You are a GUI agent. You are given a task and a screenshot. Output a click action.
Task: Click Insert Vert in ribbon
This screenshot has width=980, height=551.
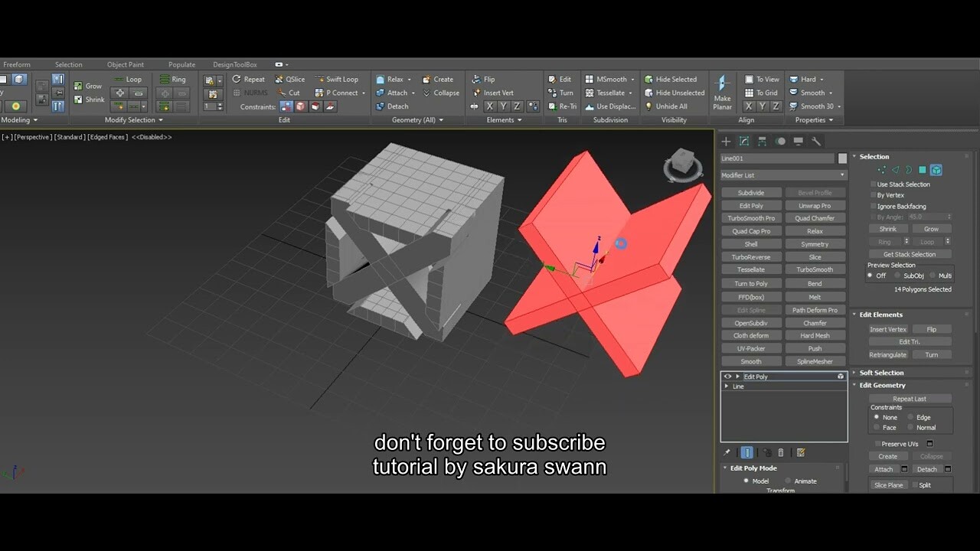tap(492, 93)
